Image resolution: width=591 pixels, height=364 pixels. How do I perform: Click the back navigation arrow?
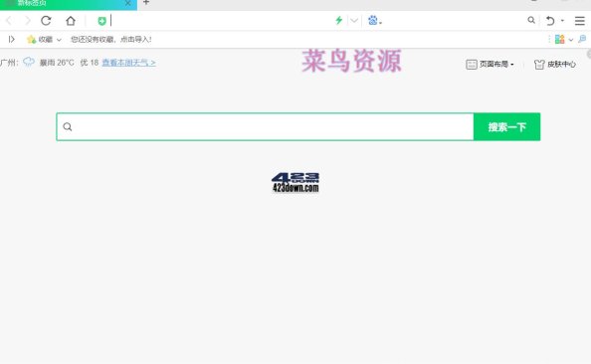(x=9, y=20)
